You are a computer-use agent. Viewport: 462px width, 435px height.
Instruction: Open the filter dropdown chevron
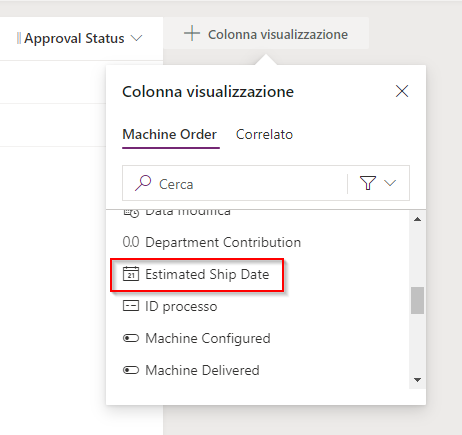tap(390, 183)
